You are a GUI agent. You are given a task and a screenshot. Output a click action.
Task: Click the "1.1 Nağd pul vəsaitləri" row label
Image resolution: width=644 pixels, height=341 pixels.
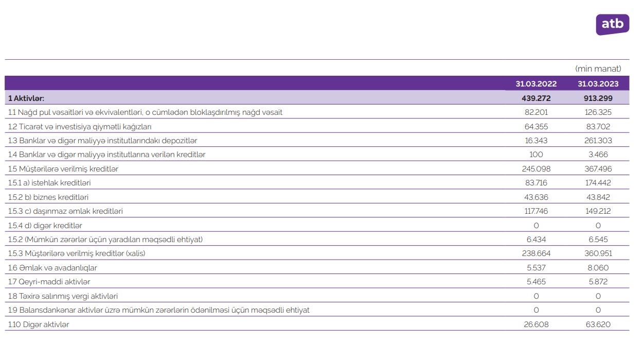145,112
